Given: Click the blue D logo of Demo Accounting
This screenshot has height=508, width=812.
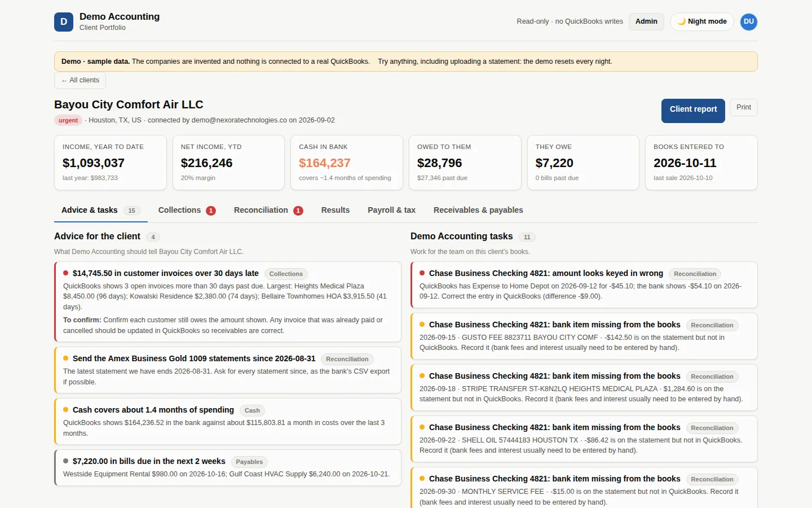Looking at the screenshot, I should 64,22.
